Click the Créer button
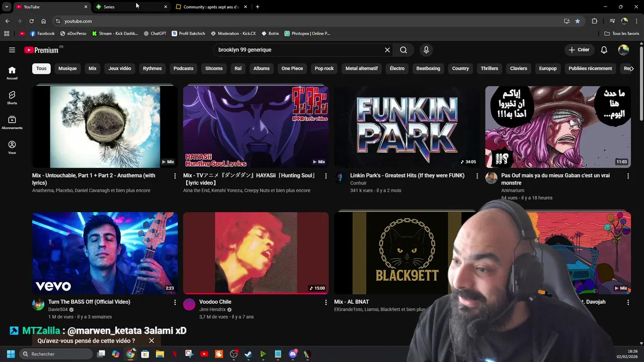644x362 pixels. tap(579, 50)
